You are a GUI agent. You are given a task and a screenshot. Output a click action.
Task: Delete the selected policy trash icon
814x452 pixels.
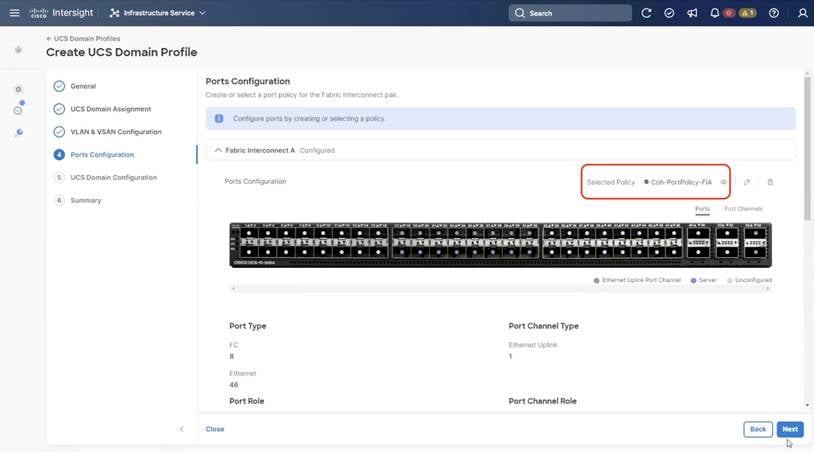click(x=770, y=182)
